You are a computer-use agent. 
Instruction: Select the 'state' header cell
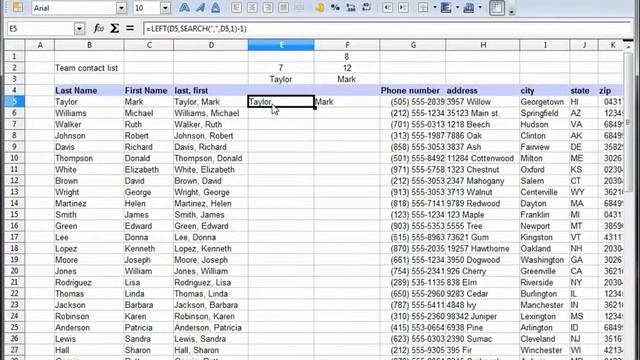click(584, 91)
